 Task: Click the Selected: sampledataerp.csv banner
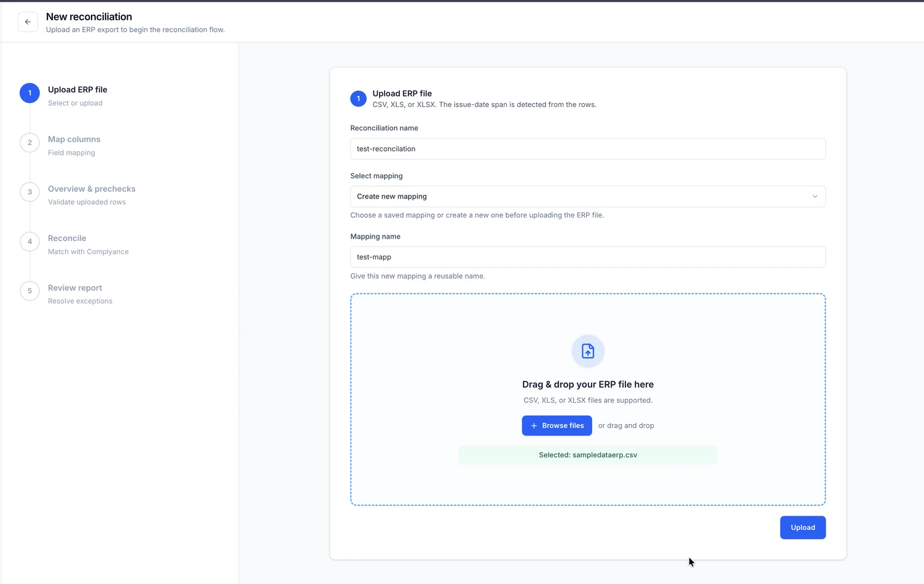(x=588, y=455)
